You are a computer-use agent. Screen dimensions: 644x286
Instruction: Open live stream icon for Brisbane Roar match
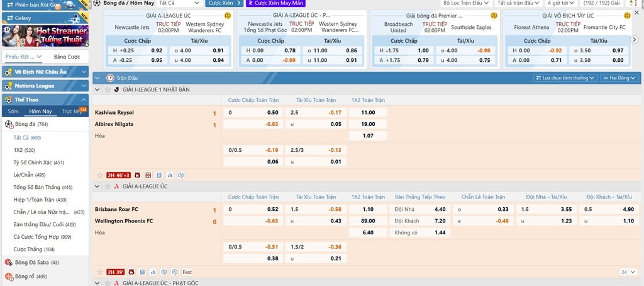point(131,272)
